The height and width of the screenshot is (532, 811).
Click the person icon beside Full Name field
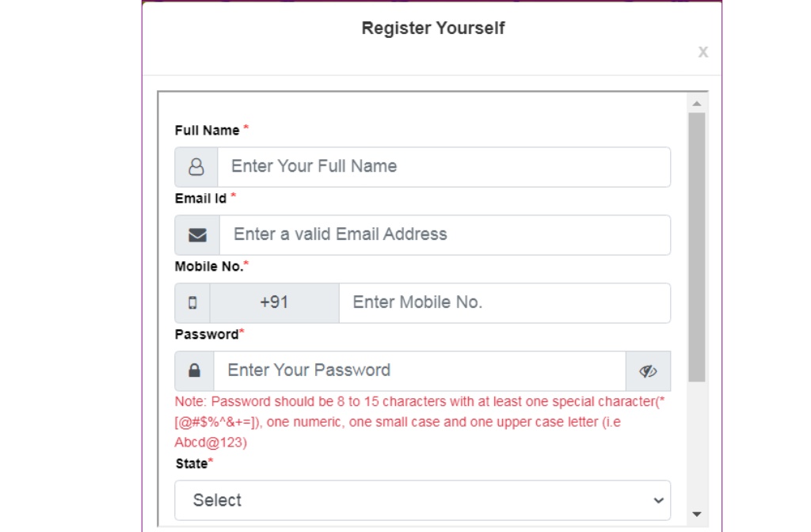(195, 166)
